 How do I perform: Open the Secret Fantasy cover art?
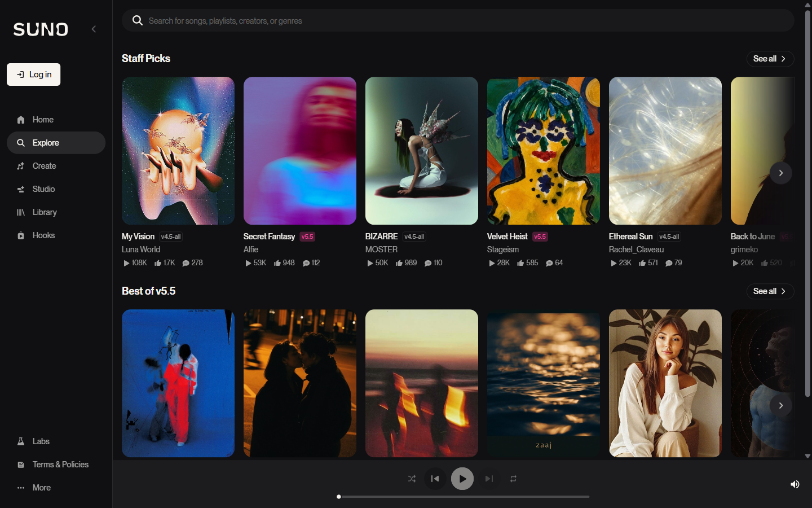[x=300, y=151]
